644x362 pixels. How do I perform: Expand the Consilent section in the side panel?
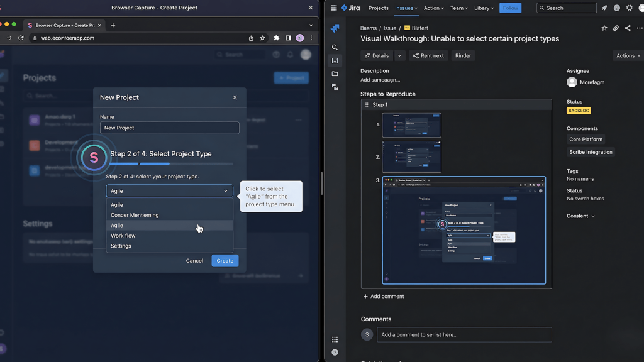click(579, 216)
